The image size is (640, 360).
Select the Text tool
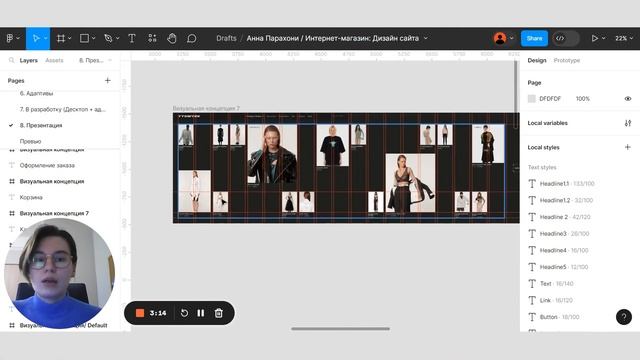[x=132, y=38]
